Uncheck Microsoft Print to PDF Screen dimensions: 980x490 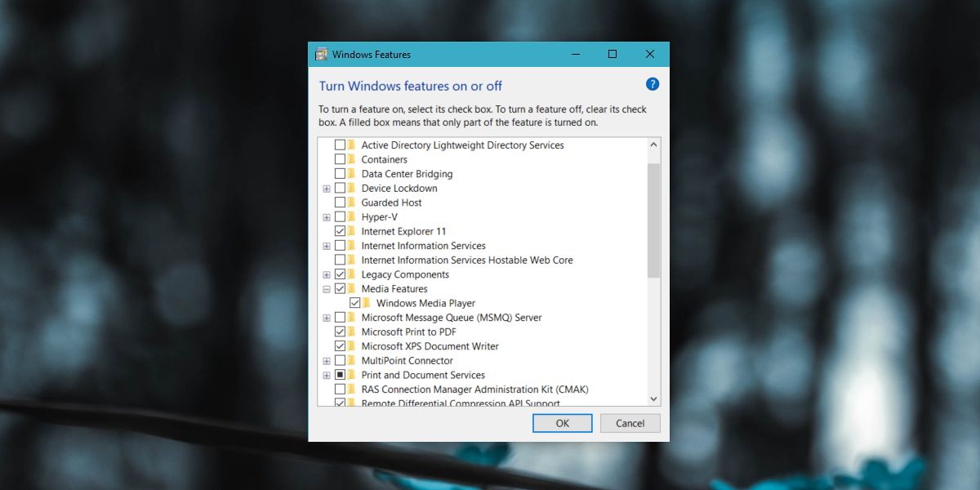(340, 332)
